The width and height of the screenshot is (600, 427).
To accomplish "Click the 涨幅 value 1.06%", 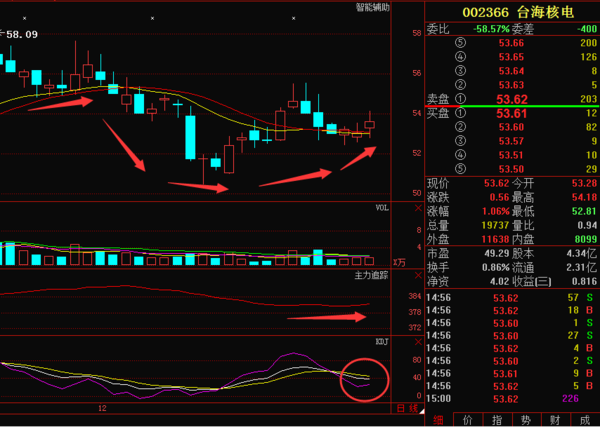I will (x=496, y=211).
